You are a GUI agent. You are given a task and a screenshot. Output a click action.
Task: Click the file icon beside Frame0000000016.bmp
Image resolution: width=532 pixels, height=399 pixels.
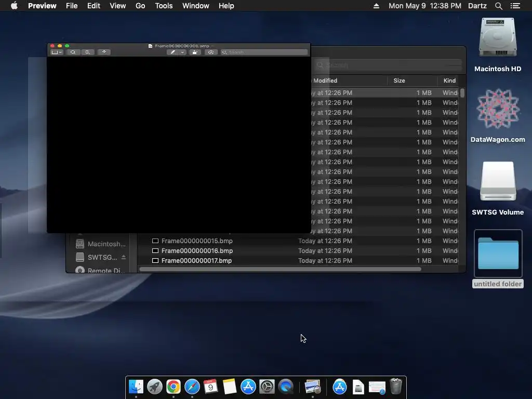tap(155, 251)
